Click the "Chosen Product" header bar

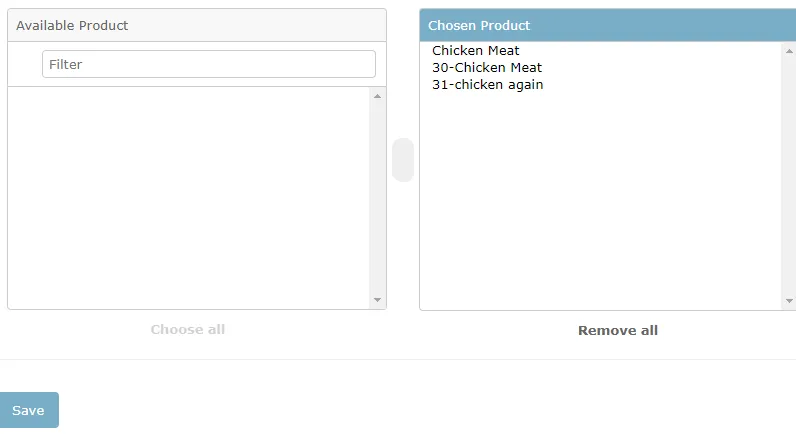[x=479, y=25]
